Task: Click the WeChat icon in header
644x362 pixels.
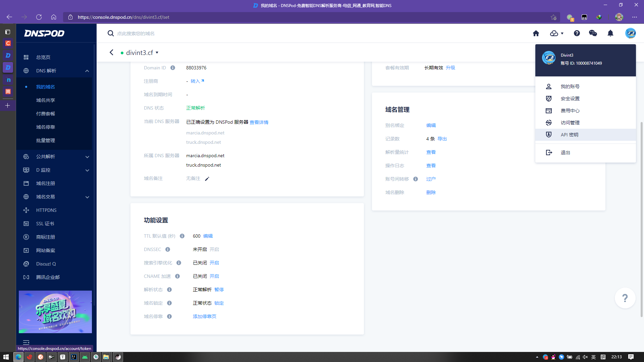Action: [593, 33]
